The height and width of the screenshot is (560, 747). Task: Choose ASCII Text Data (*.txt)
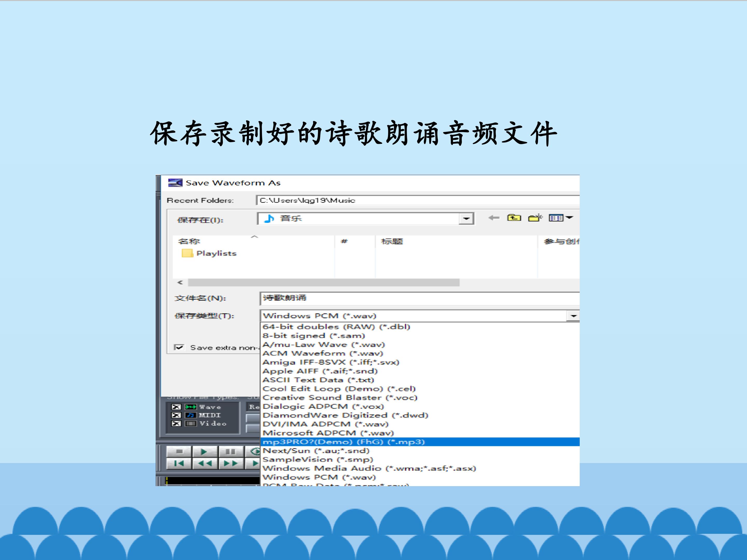tap(420, 380)
